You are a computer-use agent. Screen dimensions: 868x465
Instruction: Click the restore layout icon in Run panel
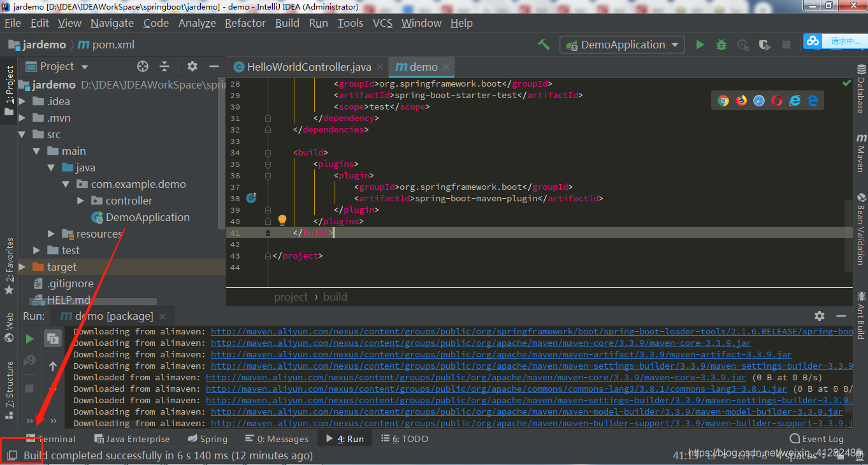point(53,339)
